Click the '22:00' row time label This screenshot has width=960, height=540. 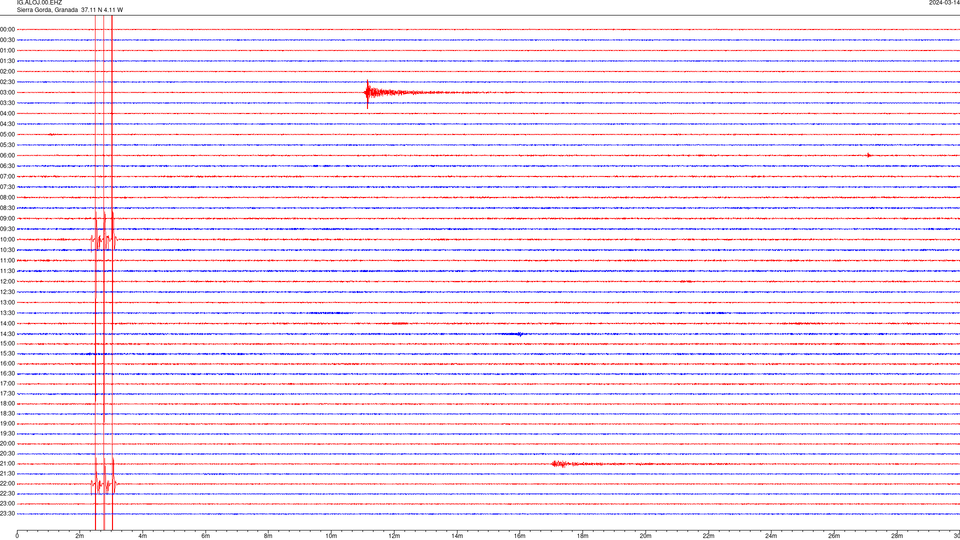pyautogui.click(x=7, y=484)
